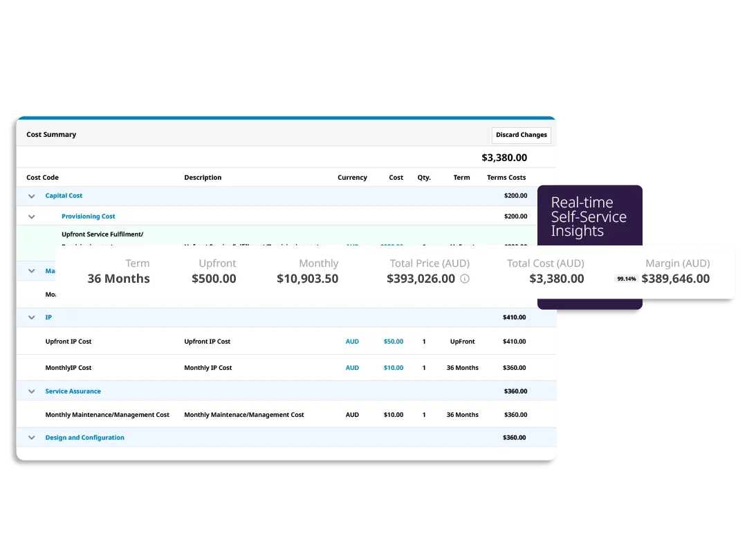
Task: Click the info icon beside Total Price
Action: click(x=465, y=279)
